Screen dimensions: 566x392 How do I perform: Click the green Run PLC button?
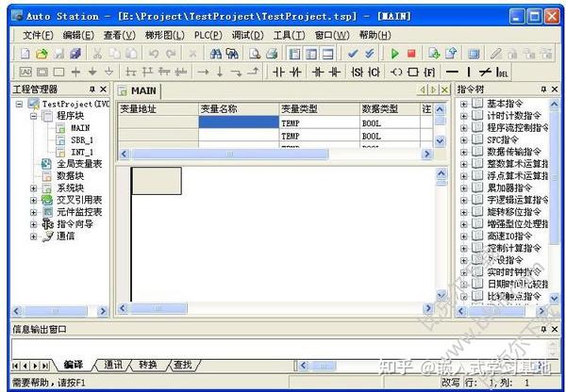coord(395,54)
